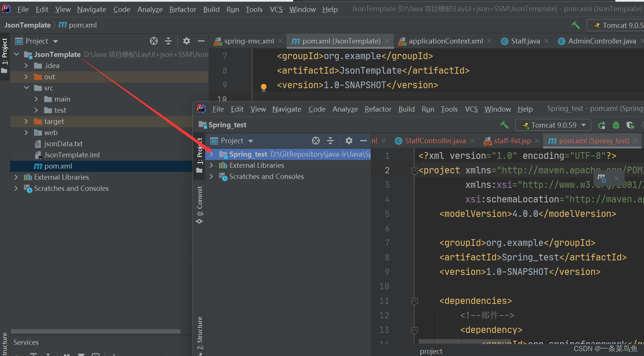Screen dimensions: 644x356
Task: Click the debug bug icon in Spring_test window
Action: [x=616, y=125]
